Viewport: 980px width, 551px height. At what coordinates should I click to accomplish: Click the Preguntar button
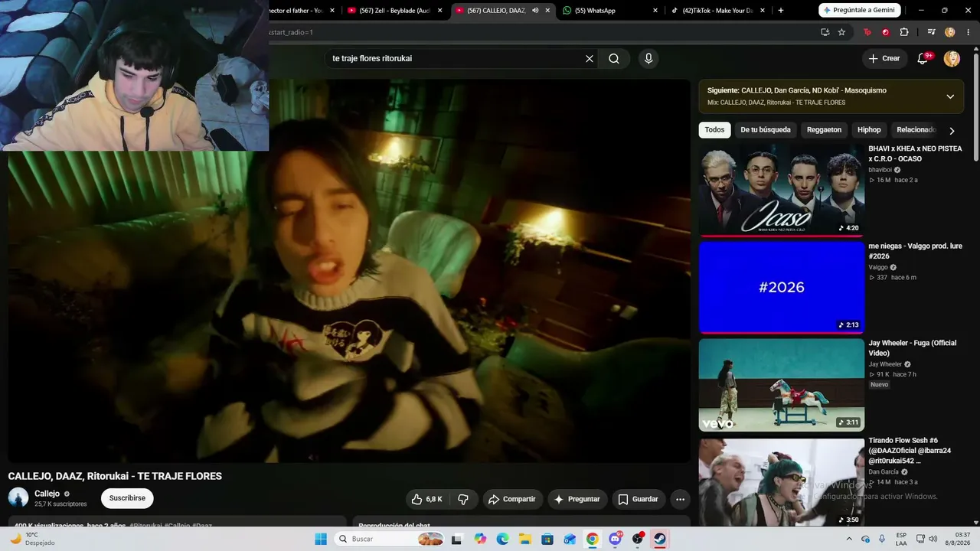tap(577, 499)
